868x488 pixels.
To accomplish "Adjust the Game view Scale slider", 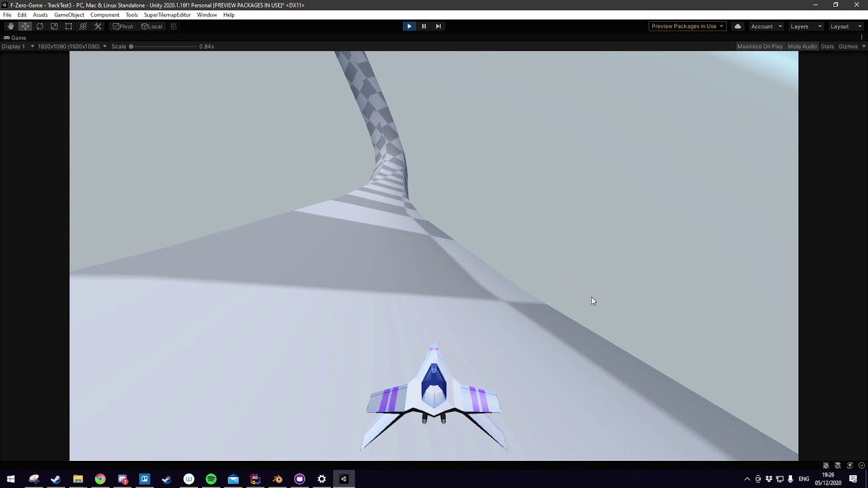I will (130, 46).
